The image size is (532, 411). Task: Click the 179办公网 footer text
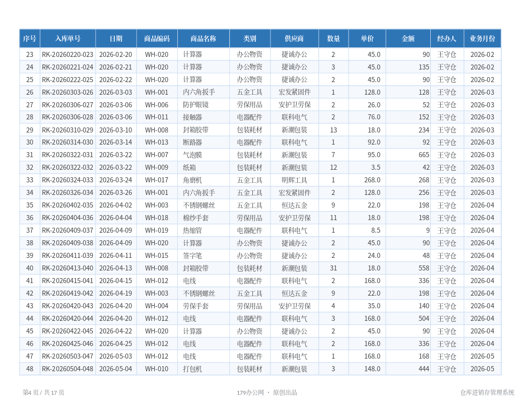250,393
